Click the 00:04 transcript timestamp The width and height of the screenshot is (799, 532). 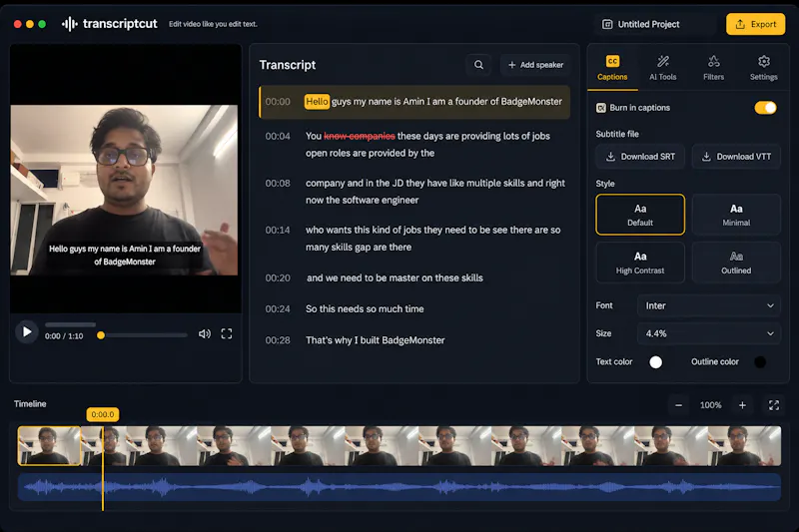click(x=278, y=136)
